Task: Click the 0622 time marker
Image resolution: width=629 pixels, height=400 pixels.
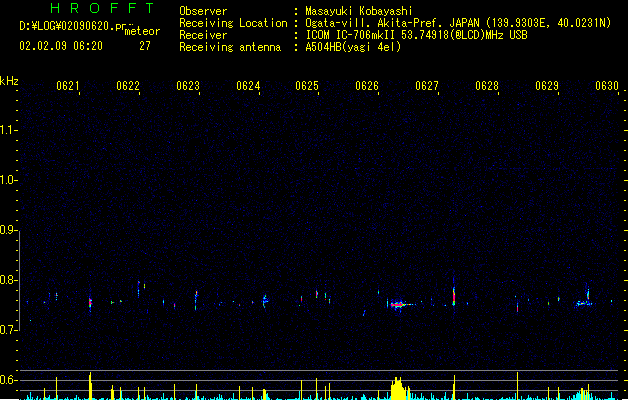Action: click(128, 86)
